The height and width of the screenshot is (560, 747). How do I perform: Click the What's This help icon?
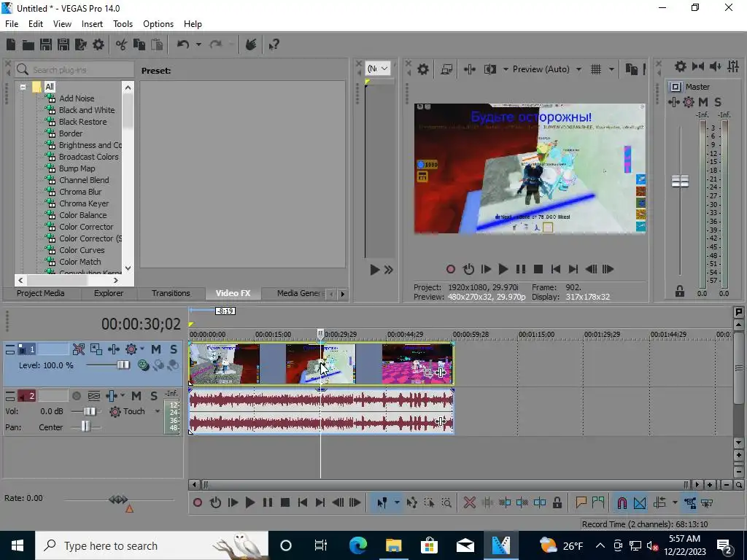274,44
